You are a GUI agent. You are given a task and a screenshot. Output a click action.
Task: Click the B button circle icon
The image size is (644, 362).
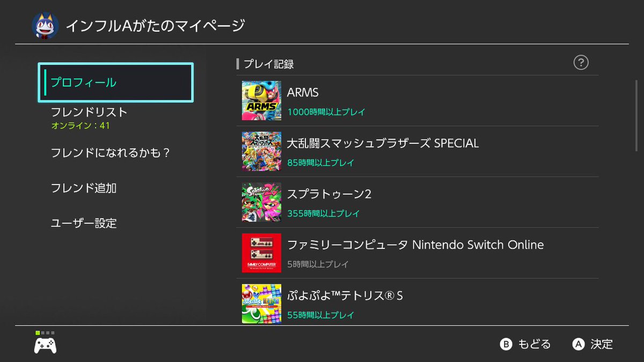tap(507, 344)
